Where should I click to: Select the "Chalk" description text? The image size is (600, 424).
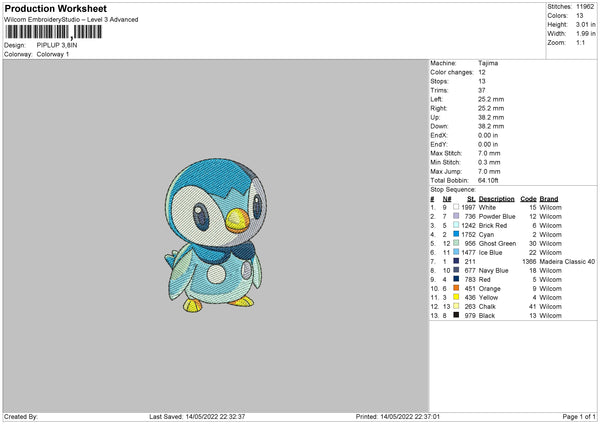pyautogui.click(x=487, y=307)
